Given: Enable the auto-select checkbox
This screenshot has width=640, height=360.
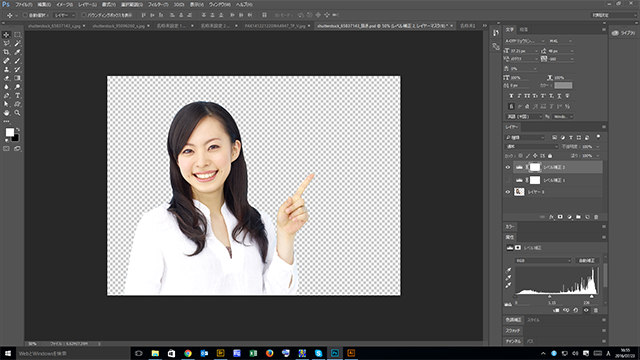Looking at the screenshot, I should [x=25, y=15].
